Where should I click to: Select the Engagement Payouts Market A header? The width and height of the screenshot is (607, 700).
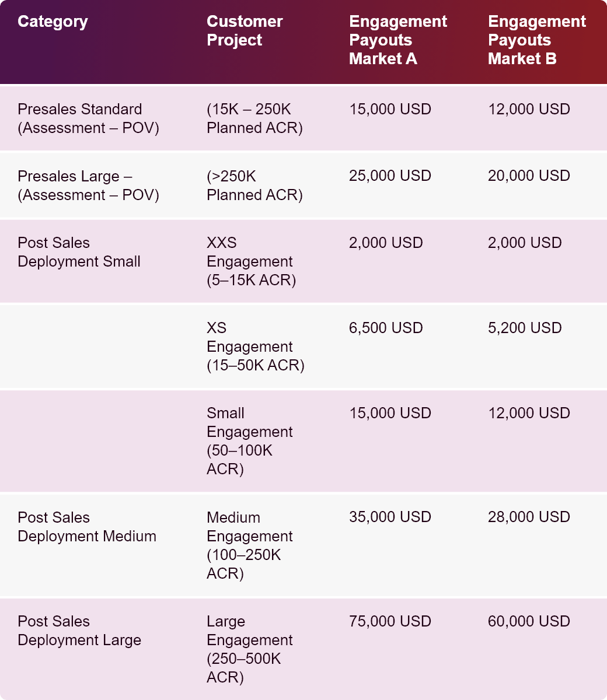(x=397, y=40)
